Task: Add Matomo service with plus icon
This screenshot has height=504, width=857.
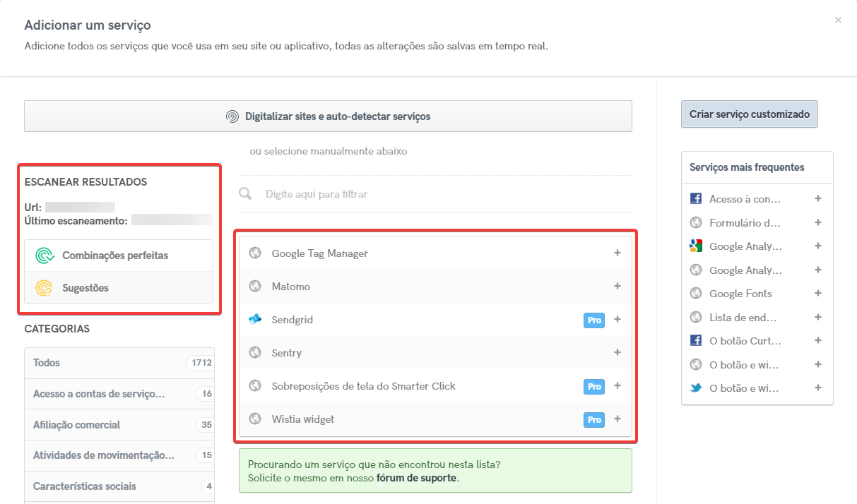Action: click(617, 286)
